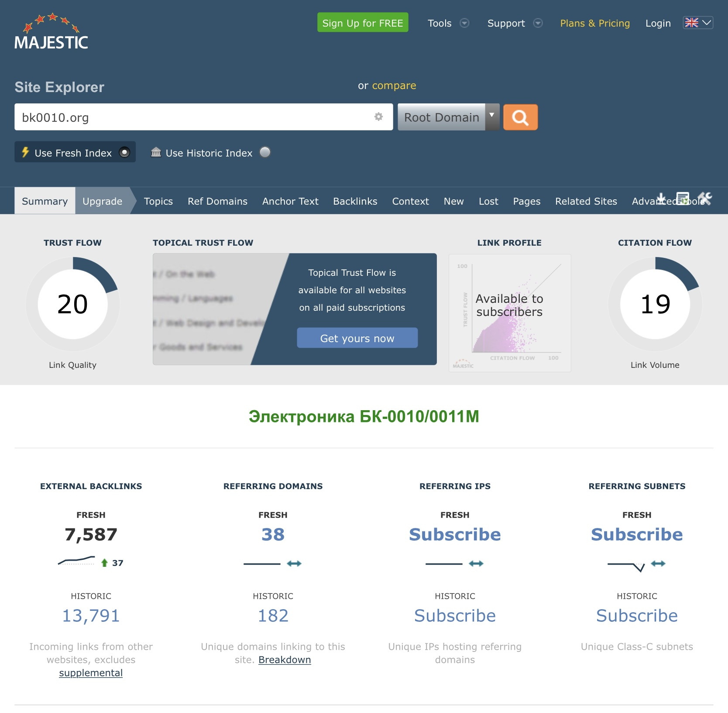Click the Login link
728x713 pixels.
click(658, 23)
